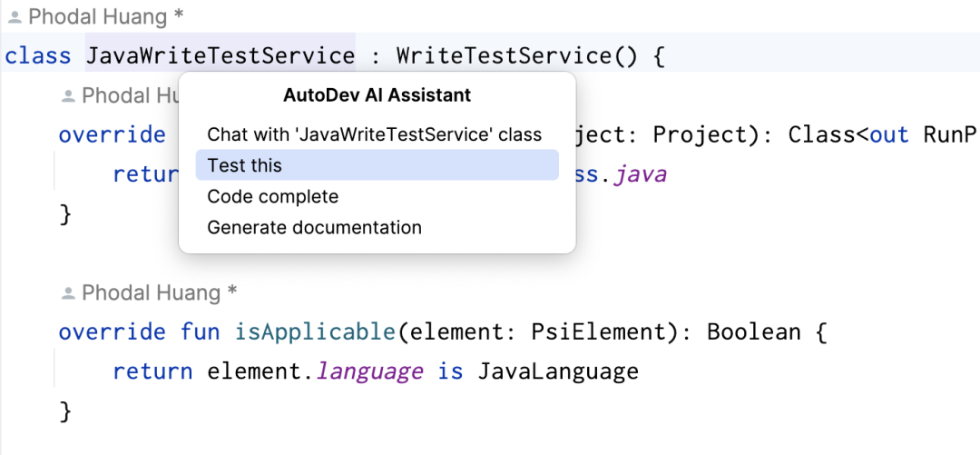Select 'Generate documentation' option

coord(314,227)
